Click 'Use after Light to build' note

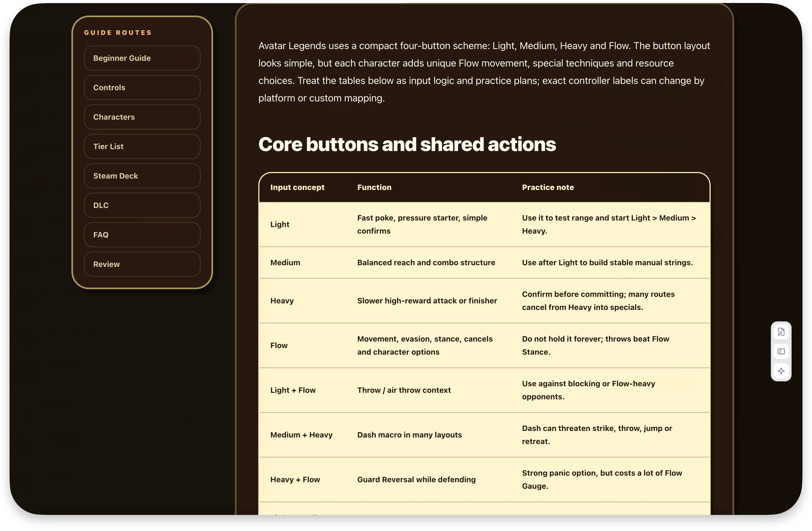[607, 263]
